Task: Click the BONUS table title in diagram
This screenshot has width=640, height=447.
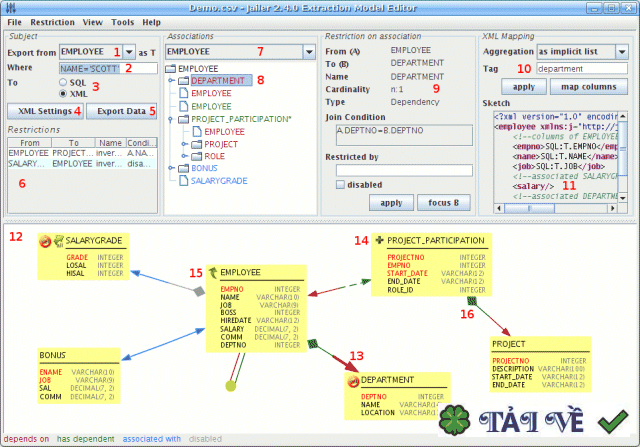Action: point(53,355)
